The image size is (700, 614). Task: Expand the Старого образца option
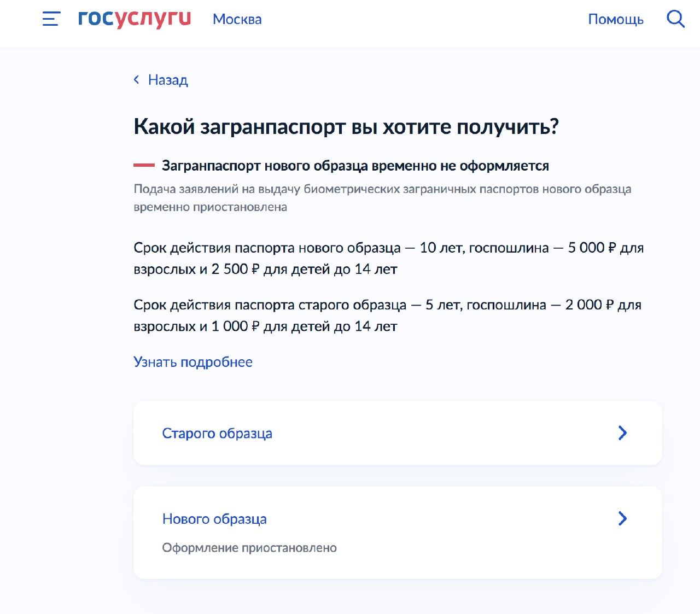point(217,433)
